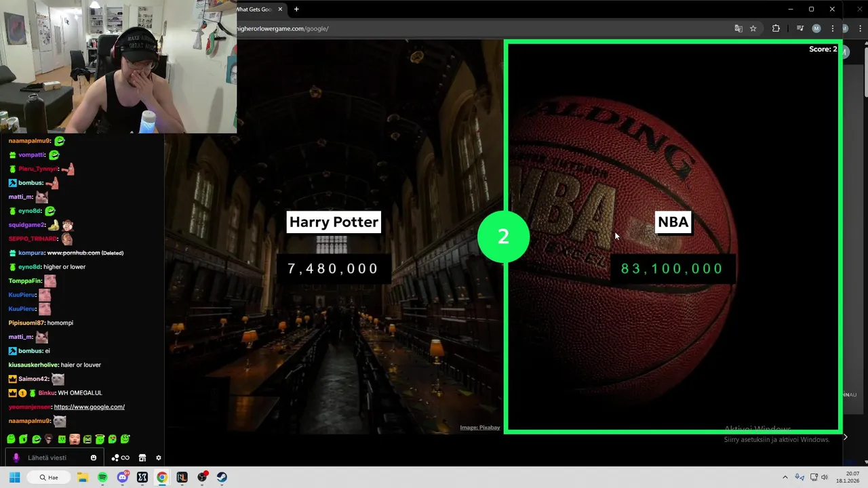The image size is (868, 488).
Task: Click the purple microphone icon in chat box
Action: 16,457
